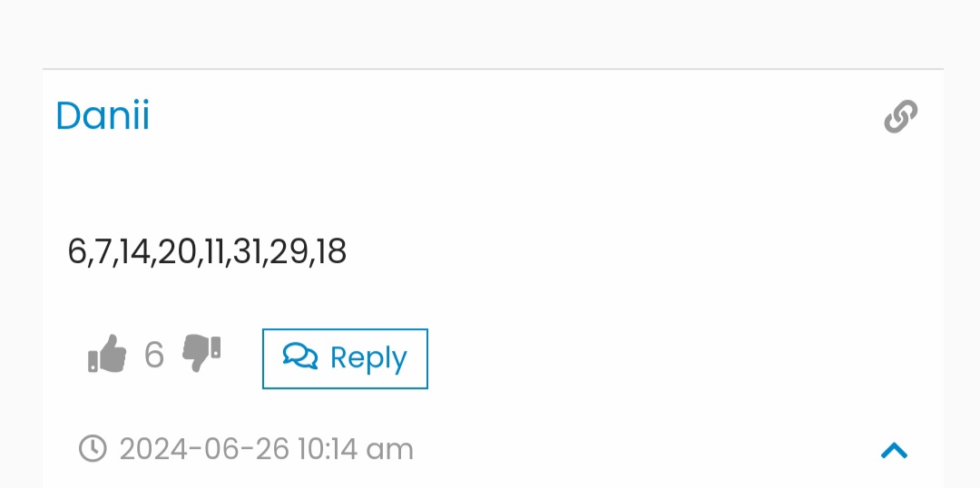Click the speech bubbles icon in Reply

pos(300,356)
